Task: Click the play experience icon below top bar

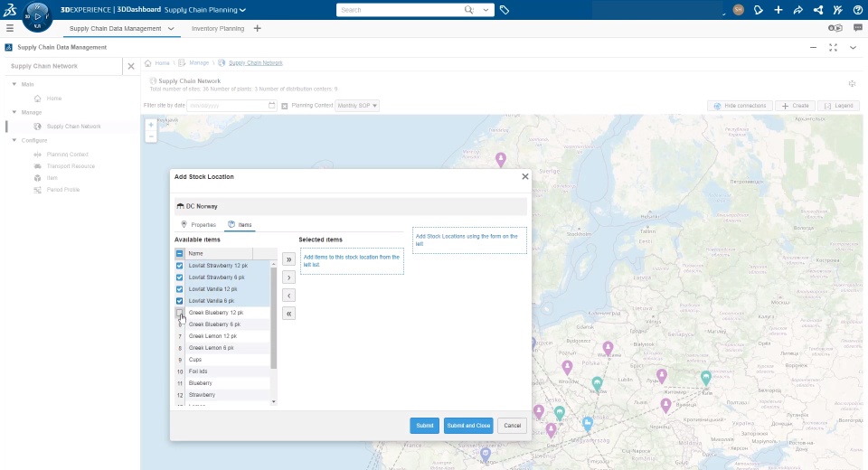Action: [x=835, y=28]
